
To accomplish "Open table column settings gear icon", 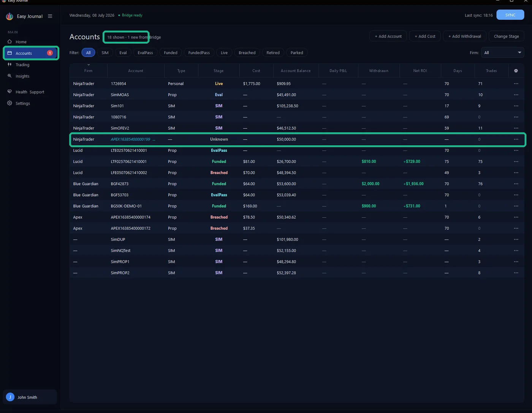I will click(x=516, y=71).
